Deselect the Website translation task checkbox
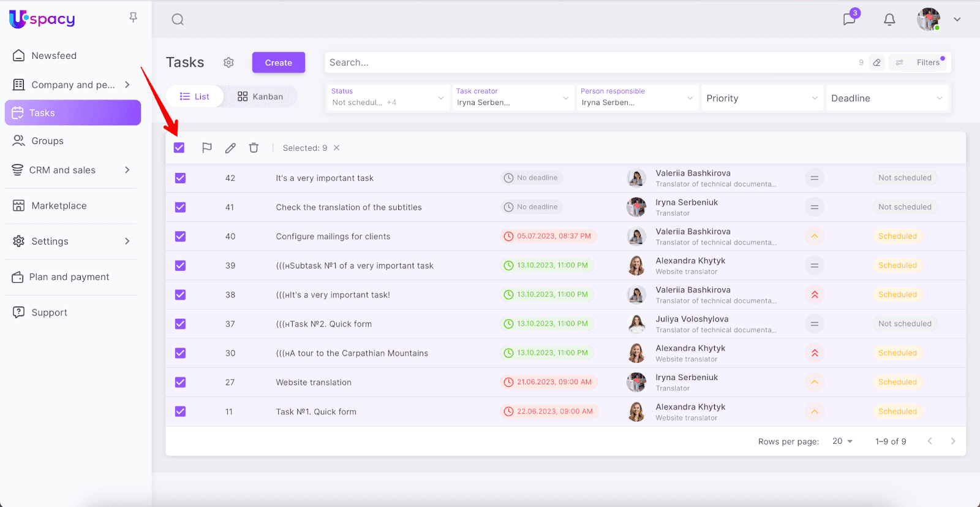980x507 pixels. [180, 382]
